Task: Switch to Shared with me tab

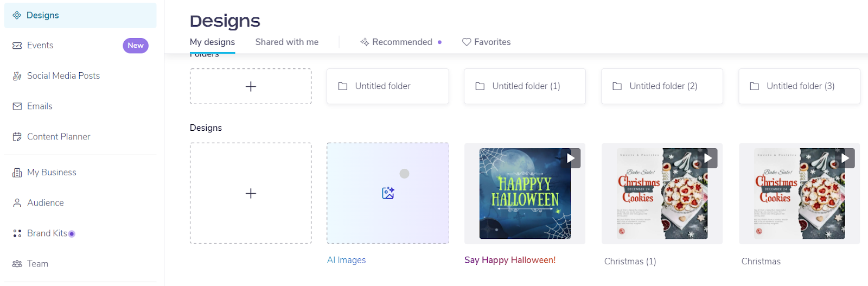Action: coord(287,42)
